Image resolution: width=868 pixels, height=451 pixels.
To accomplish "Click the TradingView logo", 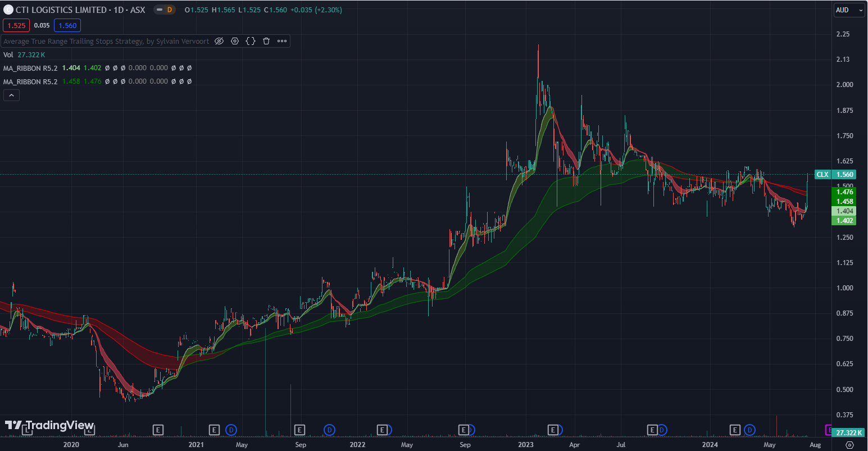I will tap(49, 426).
